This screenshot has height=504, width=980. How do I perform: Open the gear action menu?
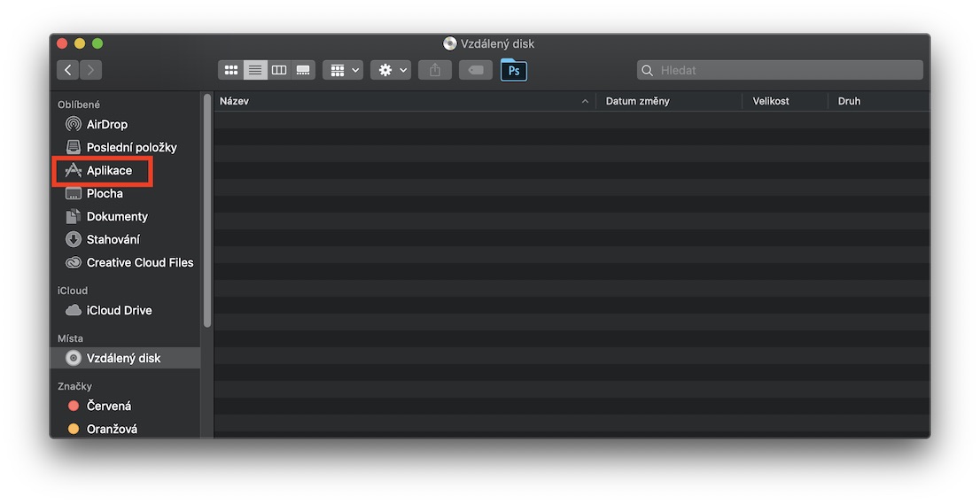point(391,70)
